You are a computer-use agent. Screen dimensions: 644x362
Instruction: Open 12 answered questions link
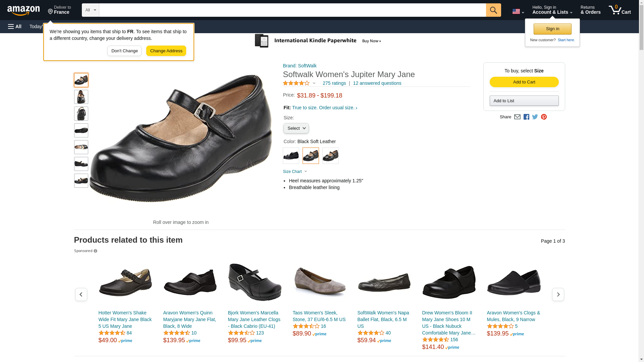pyautogui.click(x=377, y=83)
